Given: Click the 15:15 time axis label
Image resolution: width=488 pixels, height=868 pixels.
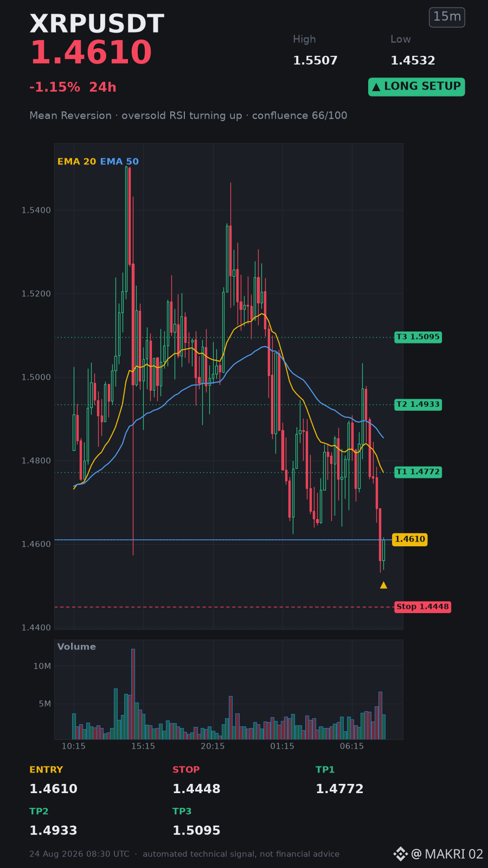Looking at the screenshot, I should (143, 746).
